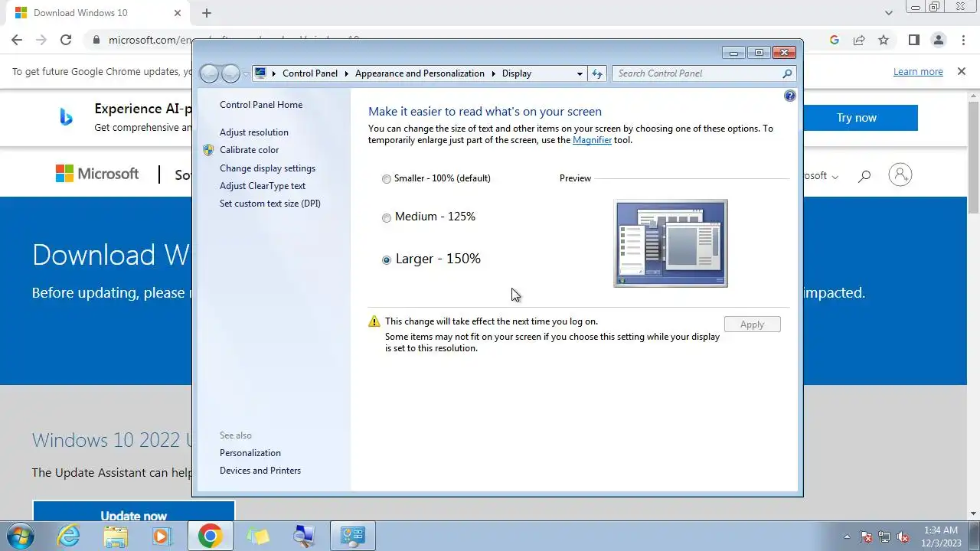Switch to Chrome in taskbar

(x=211, y=536)
